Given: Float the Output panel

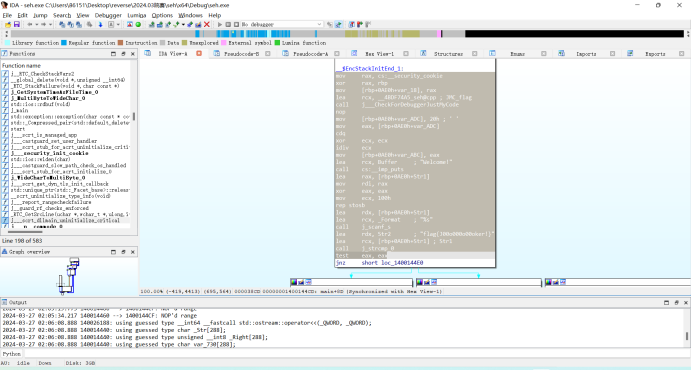Looking at the screenshot, I should 676,303.
